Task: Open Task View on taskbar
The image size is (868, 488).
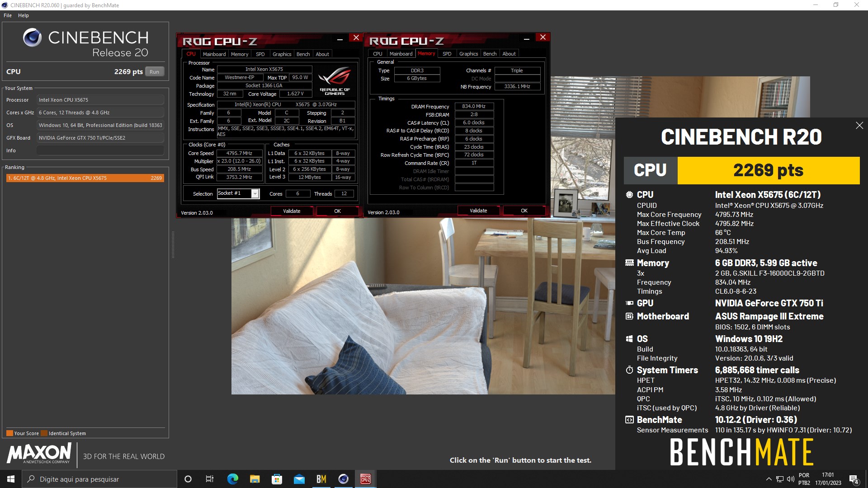Action: coord(210,479)
